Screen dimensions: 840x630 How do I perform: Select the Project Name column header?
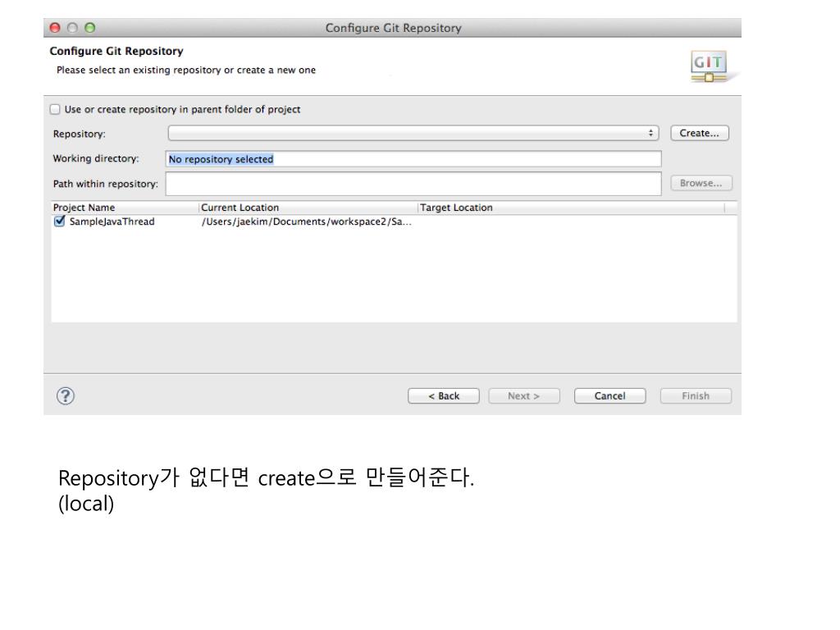tap(125, 208)
